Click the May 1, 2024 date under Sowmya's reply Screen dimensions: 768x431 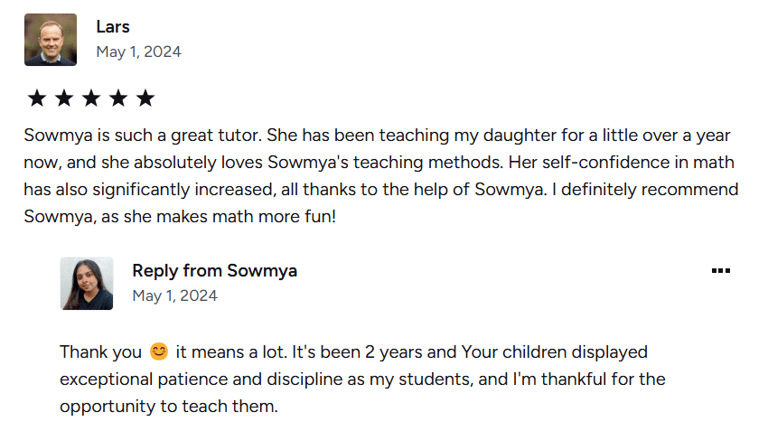[x=175, y=296]
